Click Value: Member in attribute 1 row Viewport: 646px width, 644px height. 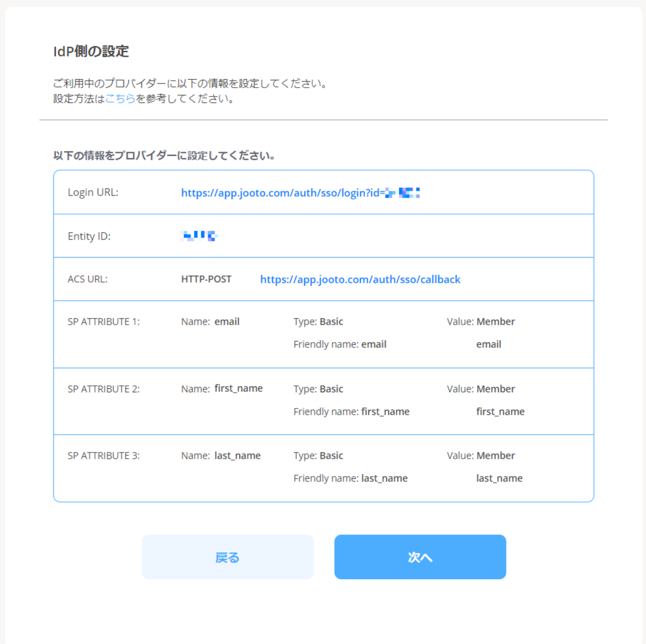tap(481, 322)
